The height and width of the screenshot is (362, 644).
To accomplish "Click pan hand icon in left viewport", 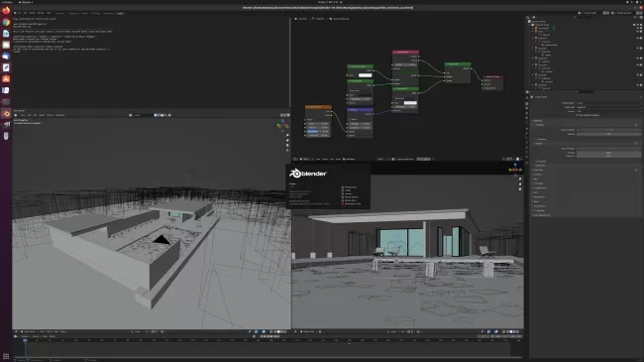I will 287,140.
